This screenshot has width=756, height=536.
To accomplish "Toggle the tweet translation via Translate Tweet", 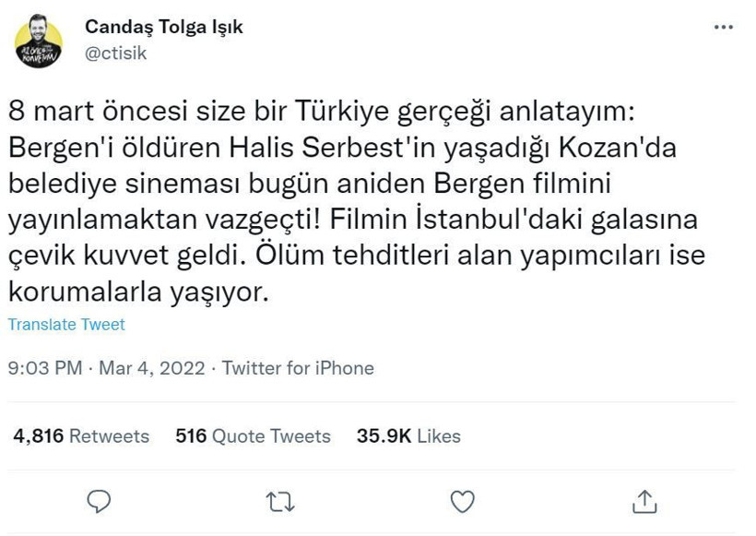I will tap(67, 325).
